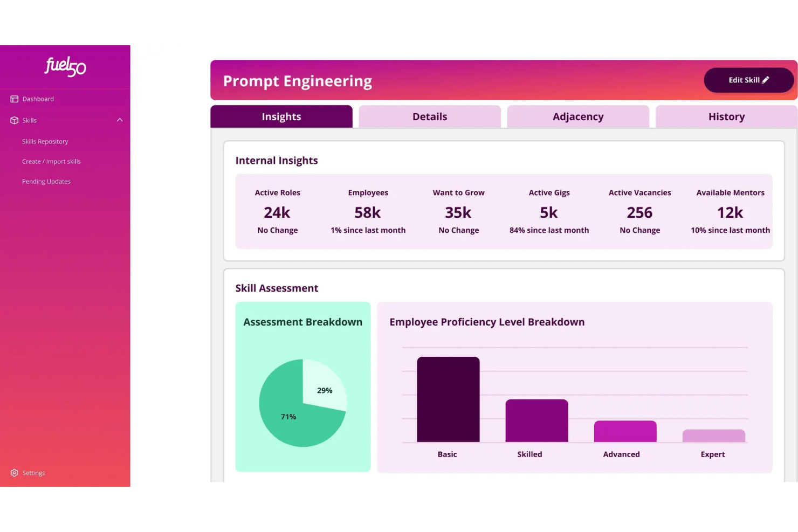Click the 71% pie chart slice
The width and height of the screenshot is (798, 532).
pyautogui.click(x=288, y=417)
